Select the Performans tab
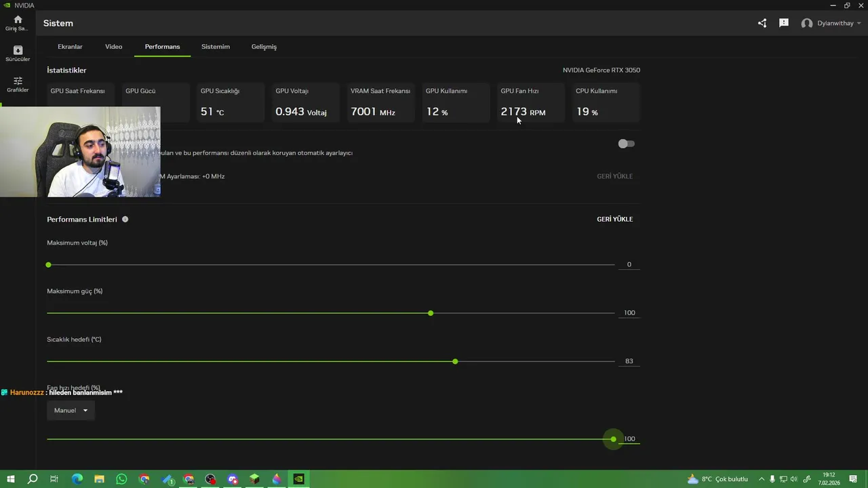Image resolution: width=868 pixels, height=488 pixels. 162,47
